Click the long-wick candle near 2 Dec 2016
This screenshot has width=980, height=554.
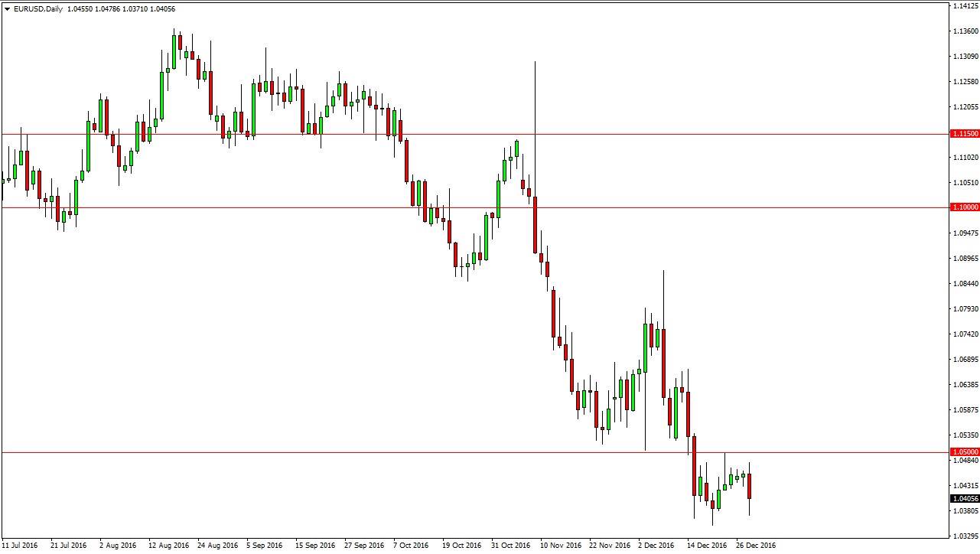point(663,360)
